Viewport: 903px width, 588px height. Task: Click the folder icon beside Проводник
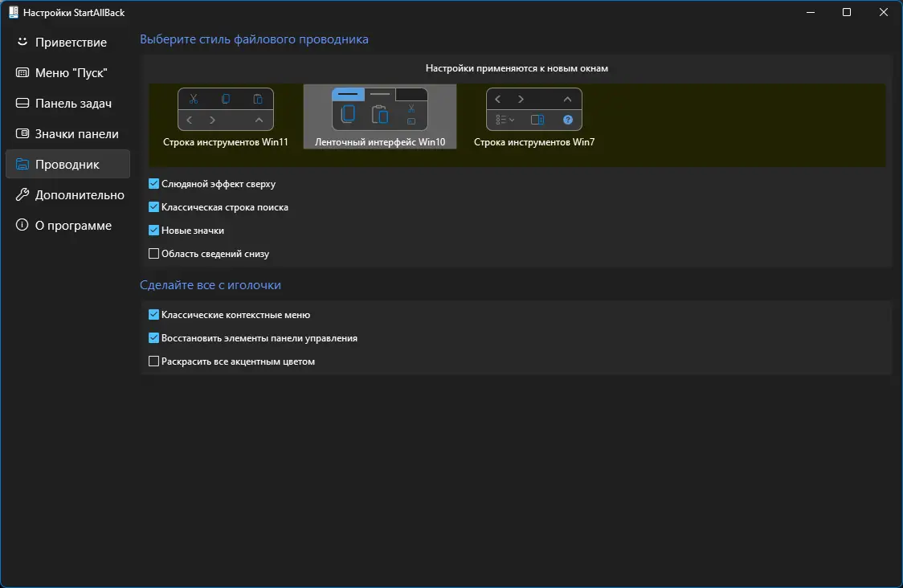(x=22, y=164)
